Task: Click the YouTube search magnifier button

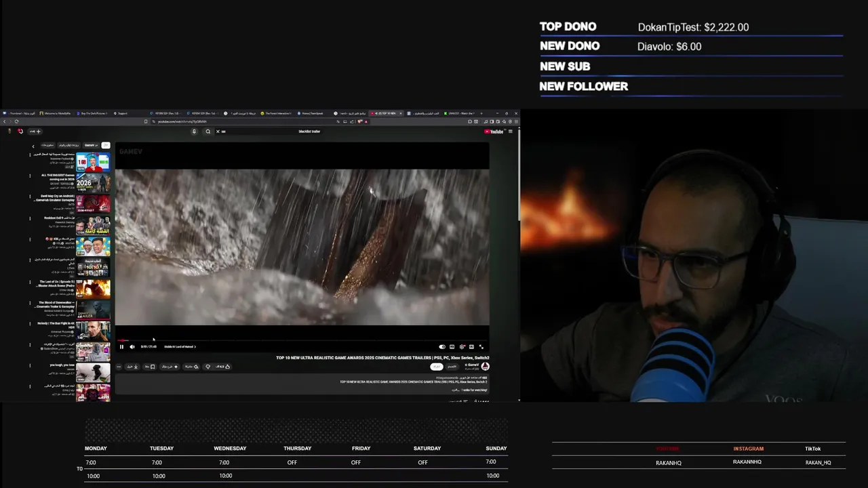Action: coord(208,131)
